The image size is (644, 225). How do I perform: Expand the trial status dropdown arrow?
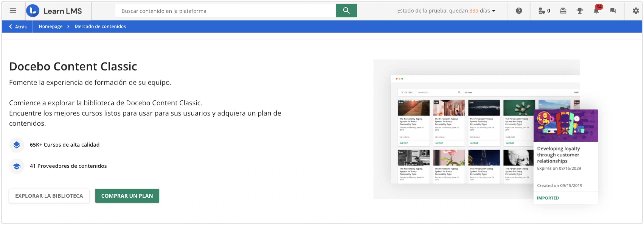[494, 11]
